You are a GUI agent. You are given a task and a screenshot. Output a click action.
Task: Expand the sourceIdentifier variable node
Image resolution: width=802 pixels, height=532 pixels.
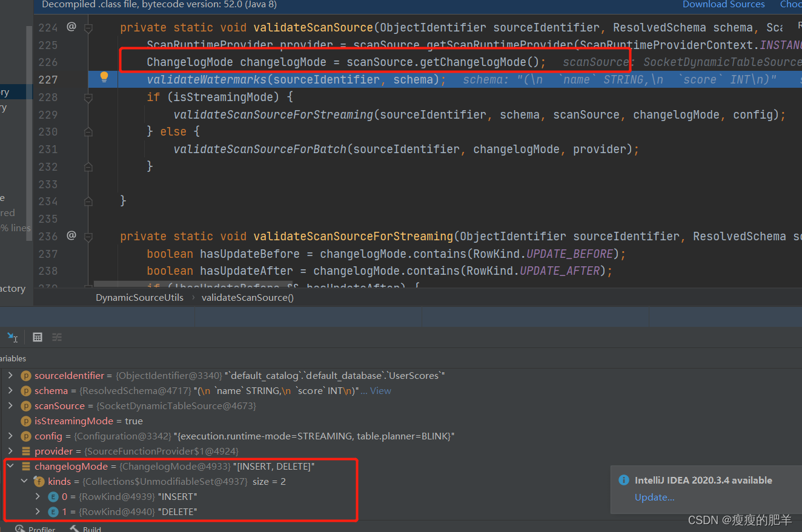coord(10,376)
